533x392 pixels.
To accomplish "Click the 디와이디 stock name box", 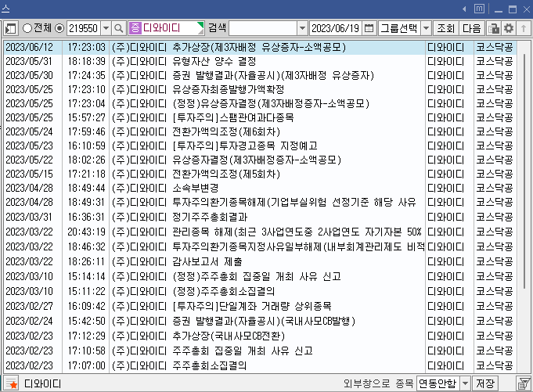I will point(166,28).
